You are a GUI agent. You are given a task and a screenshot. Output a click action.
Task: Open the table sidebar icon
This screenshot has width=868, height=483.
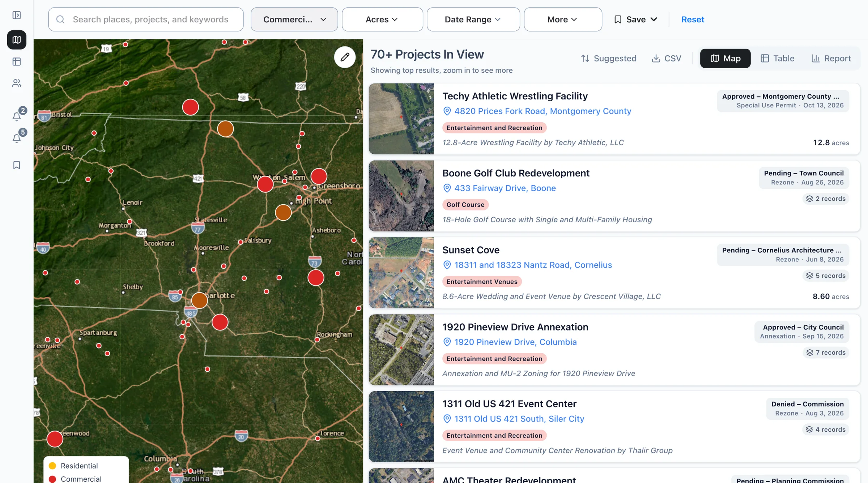click(17, 62)
